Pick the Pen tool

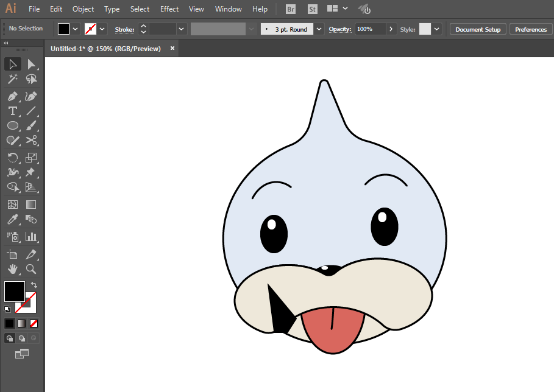[12, 96]
